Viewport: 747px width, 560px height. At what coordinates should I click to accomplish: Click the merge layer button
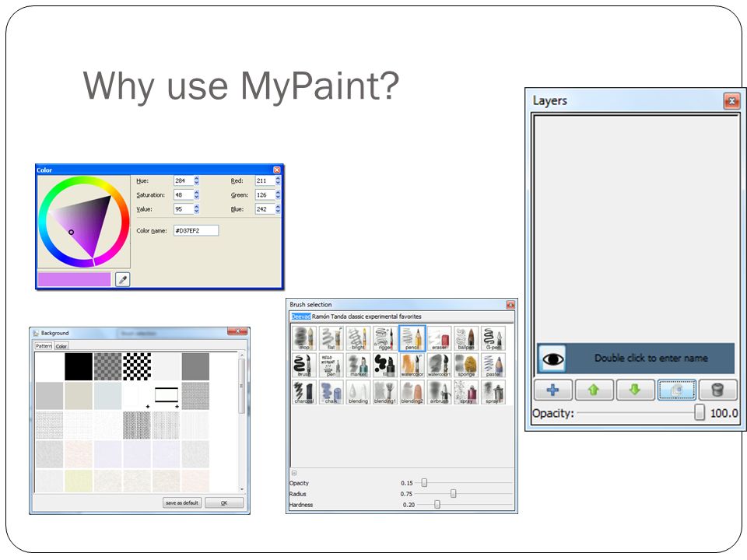(x=676, y=390)
